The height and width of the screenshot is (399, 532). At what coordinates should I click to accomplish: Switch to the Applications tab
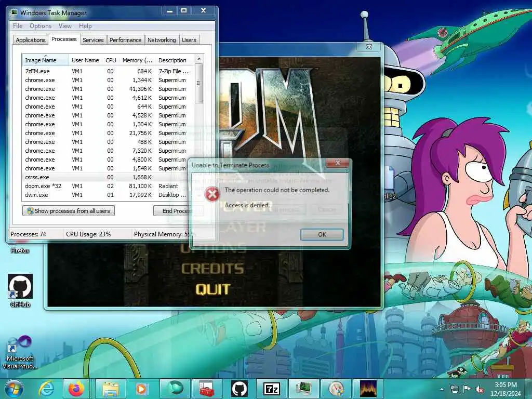[31, 39]
